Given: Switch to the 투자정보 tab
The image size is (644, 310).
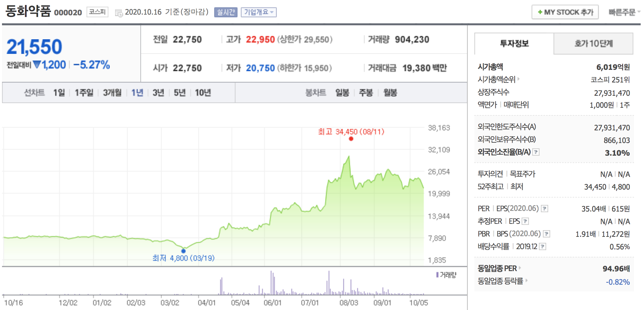Looking at the screenshot, I should point(514,44).
